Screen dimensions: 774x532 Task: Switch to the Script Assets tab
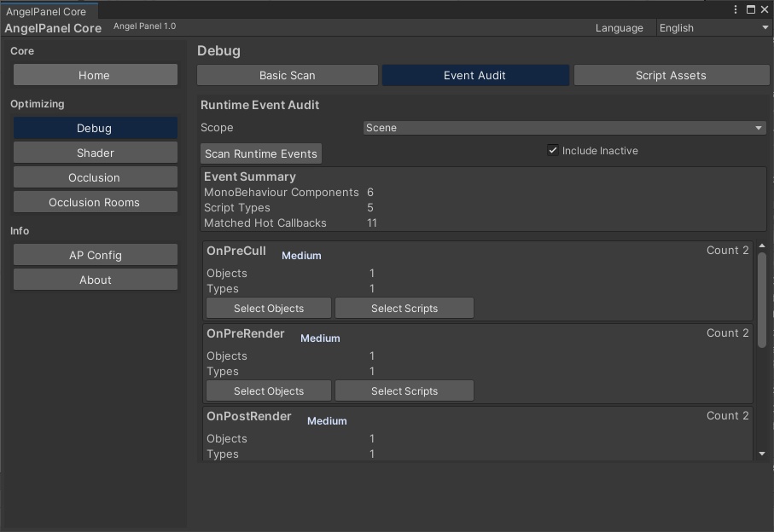pos(672,75)
